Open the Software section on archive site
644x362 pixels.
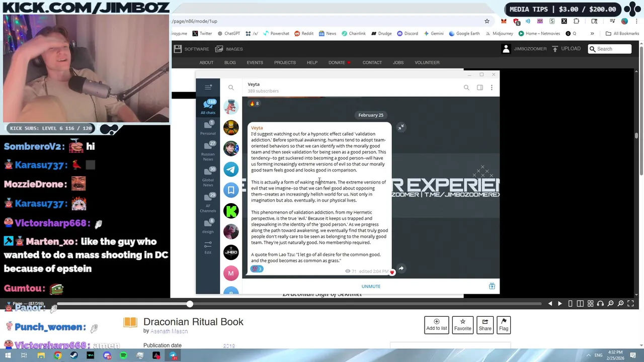pyautogui.click(x=192, y=49)
